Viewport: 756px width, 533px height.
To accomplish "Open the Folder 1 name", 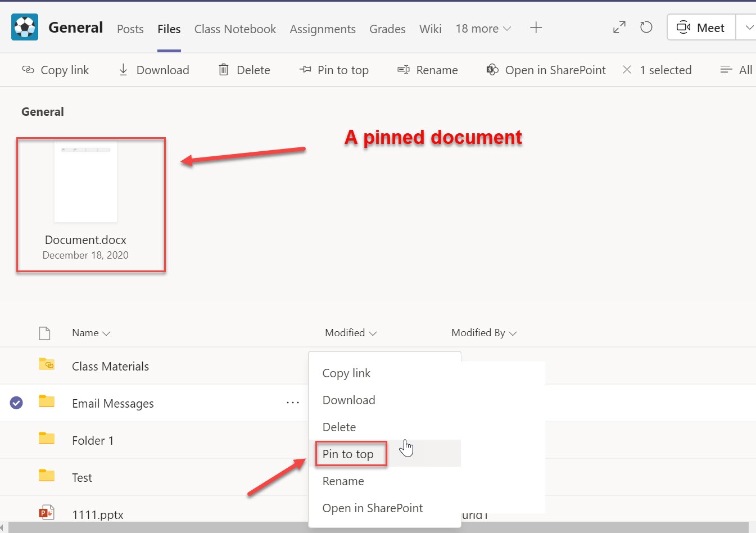I will 93,440.
